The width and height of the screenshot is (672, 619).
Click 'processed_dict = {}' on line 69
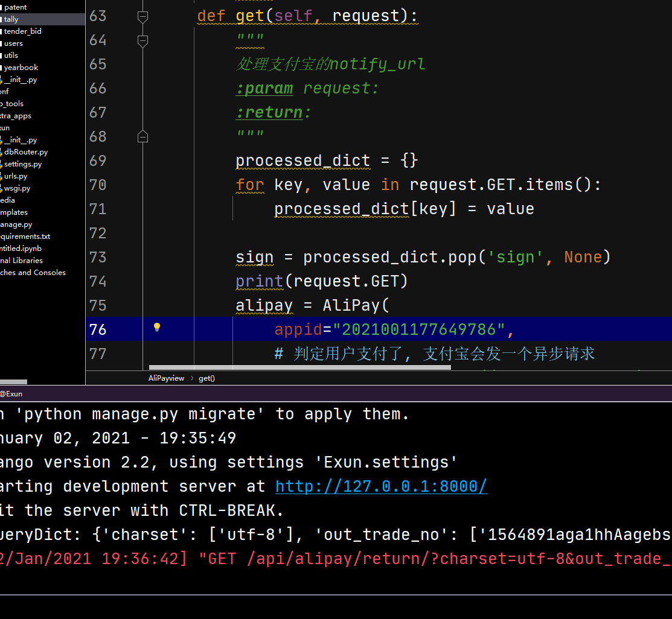[x=327, y=160]
